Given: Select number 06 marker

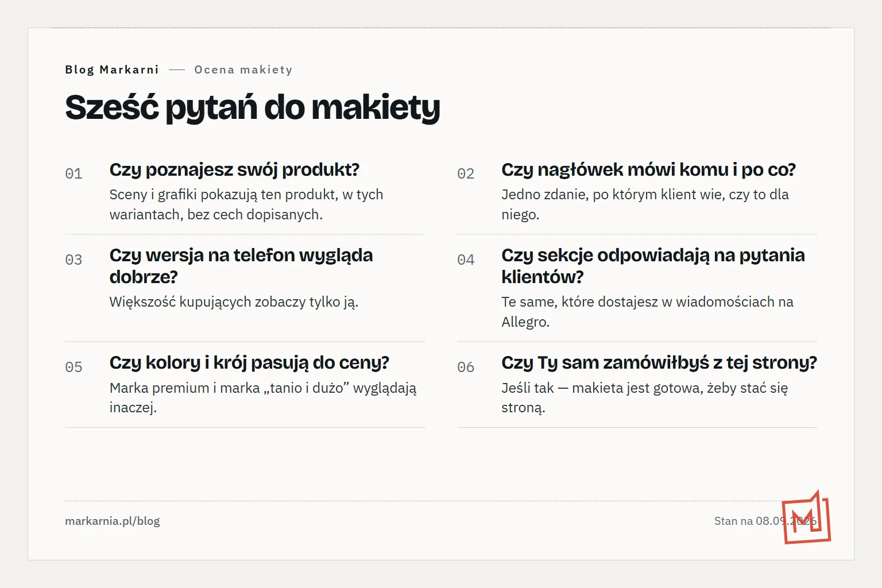Looking at the screenshot, I should [466, 367].
